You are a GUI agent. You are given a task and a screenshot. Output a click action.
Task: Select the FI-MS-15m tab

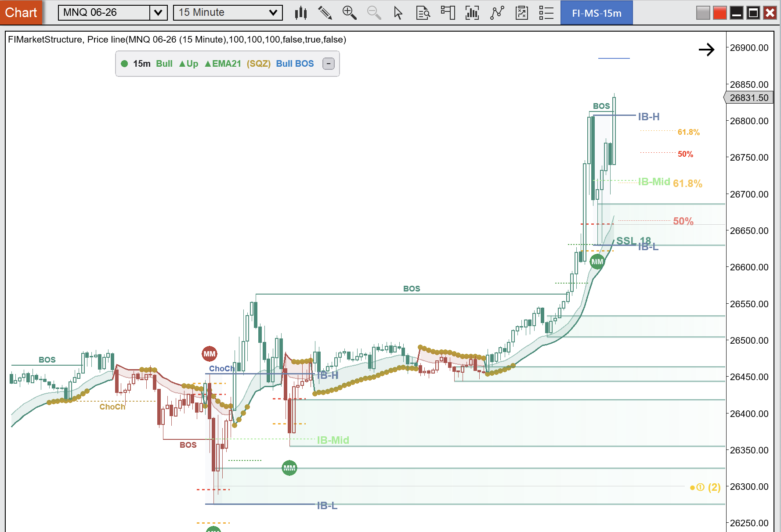click(597, 13)
